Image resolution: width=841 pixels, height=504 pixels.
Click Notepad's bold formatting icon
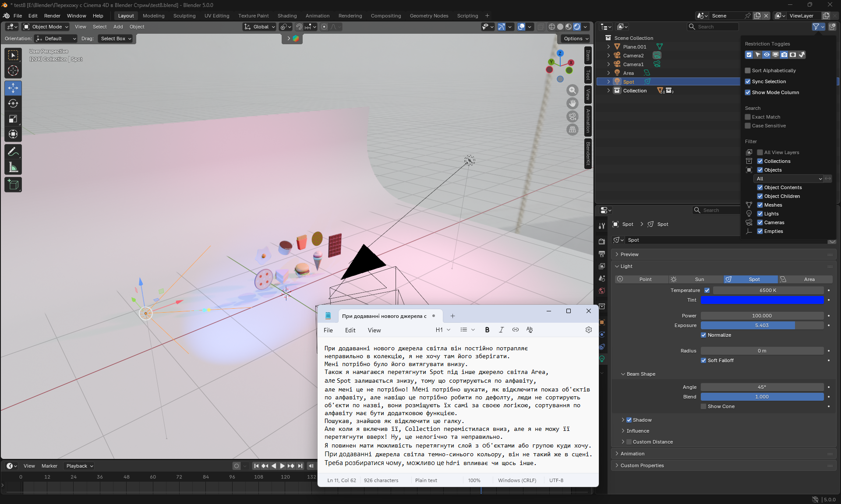click(487, 330)
